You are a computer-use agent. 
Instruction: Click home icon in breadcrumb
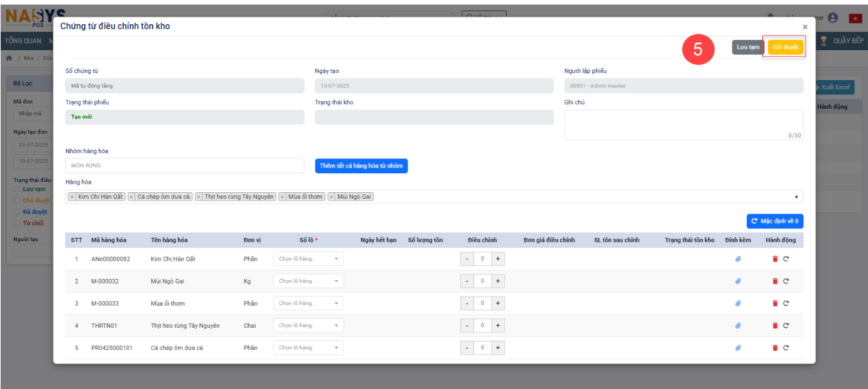point(9,59)
